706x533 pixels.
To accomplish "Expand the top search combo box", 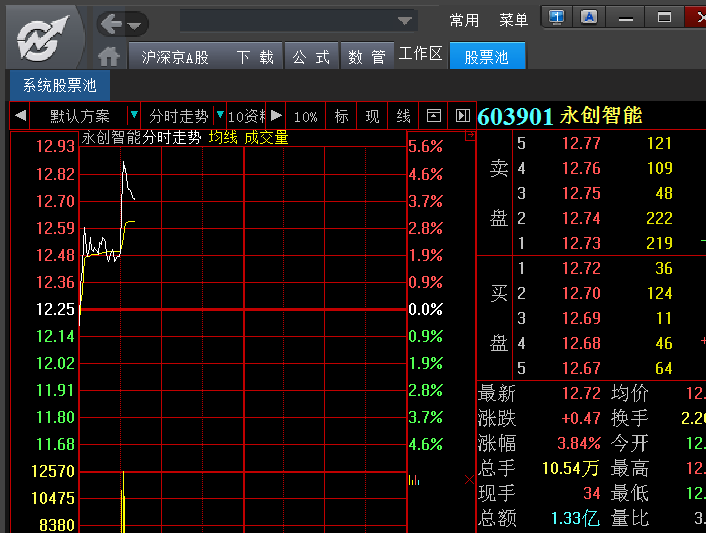I will click(405, 21).
